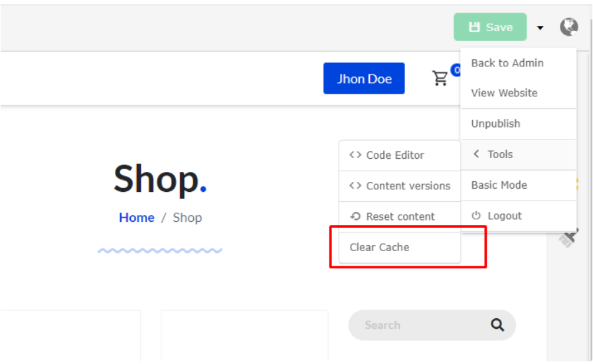
Task: Follow the Home breadcrumb link
Action: (137, 218)
